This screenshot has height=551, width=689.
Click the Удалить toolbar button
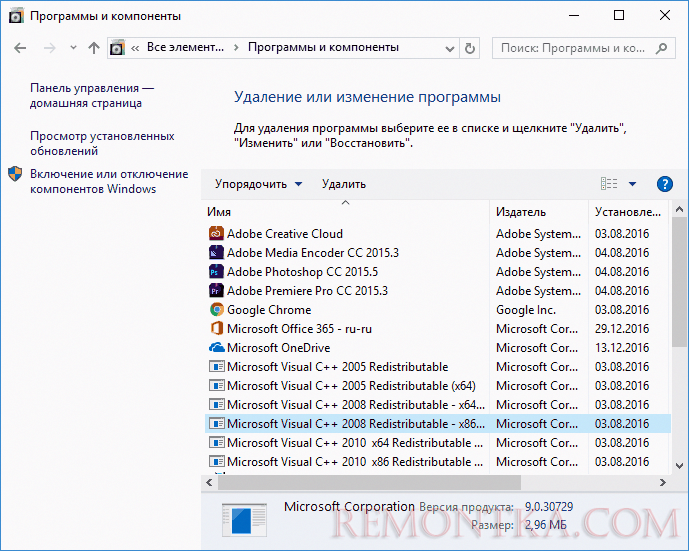[344, 184]
